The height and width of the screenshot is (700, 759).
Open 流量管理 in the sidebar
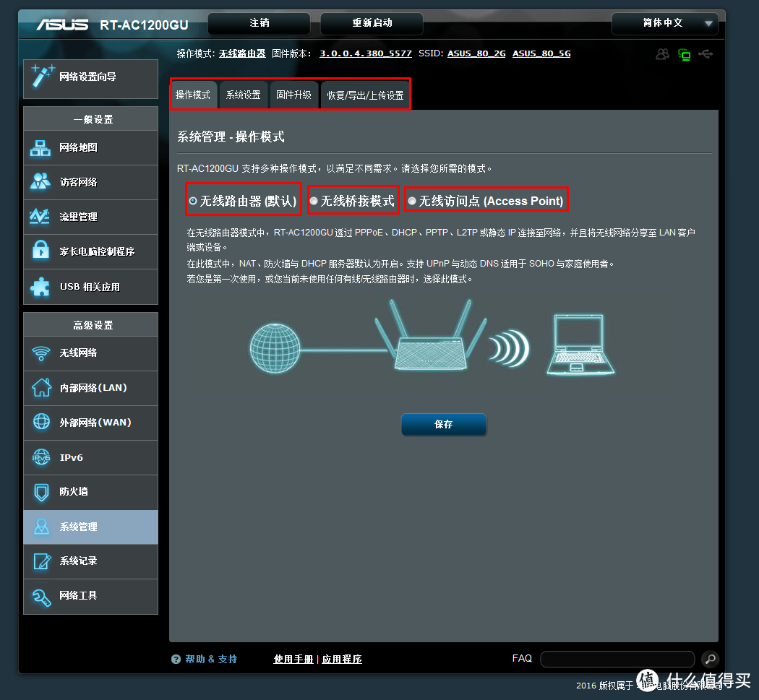point(90,217)
